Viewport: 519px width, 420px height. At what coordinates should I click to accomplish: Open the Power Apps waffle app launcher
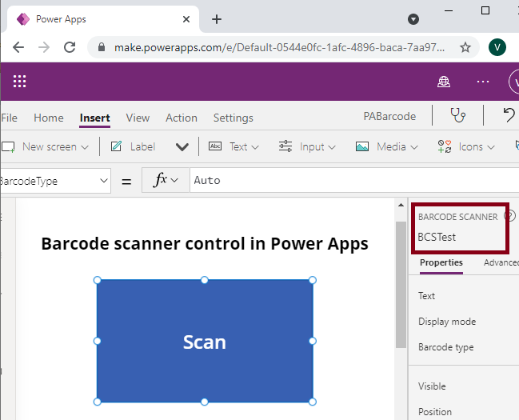tap(19, 81)
